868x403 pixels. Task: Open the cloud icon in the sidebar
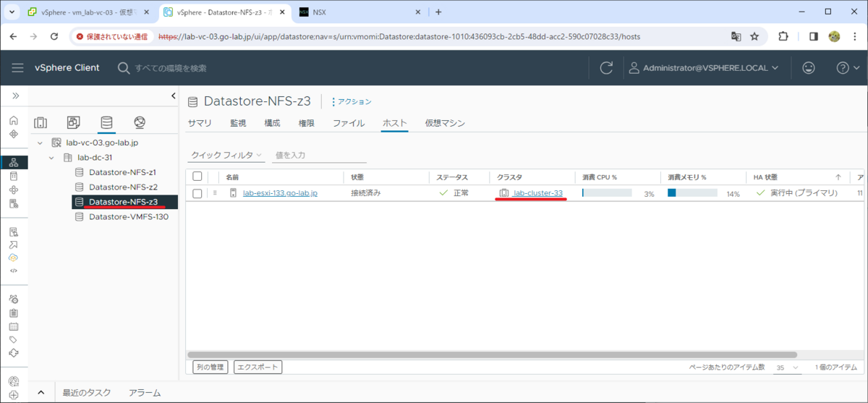point(14,258)
